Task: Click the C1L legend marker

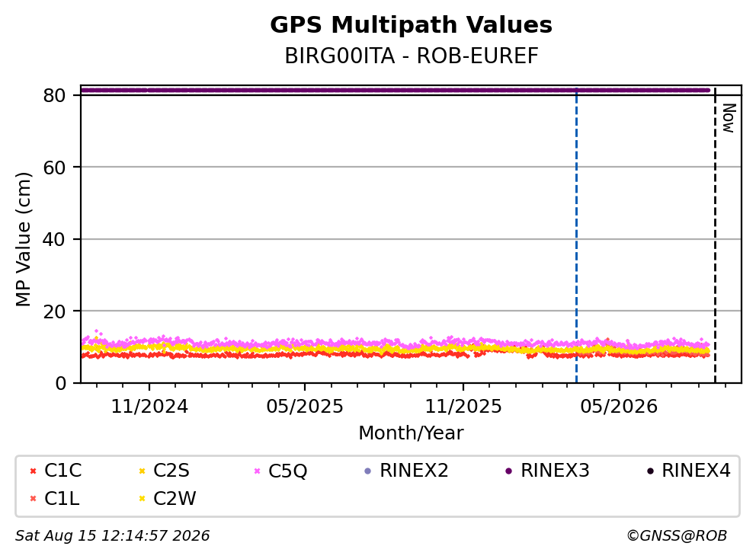Action: (x=33, y=499)
